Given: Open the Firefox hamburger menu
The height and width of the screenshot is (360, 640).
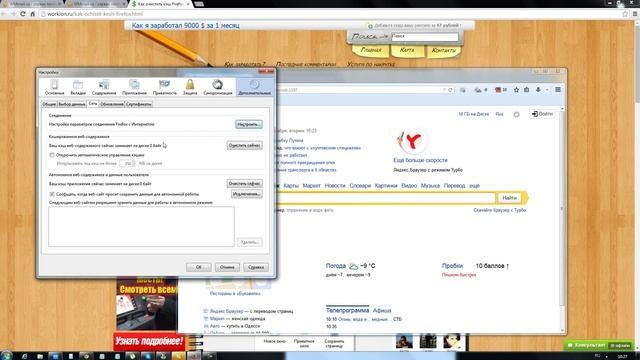Looking at the screenshot, I should click(558, 90).
